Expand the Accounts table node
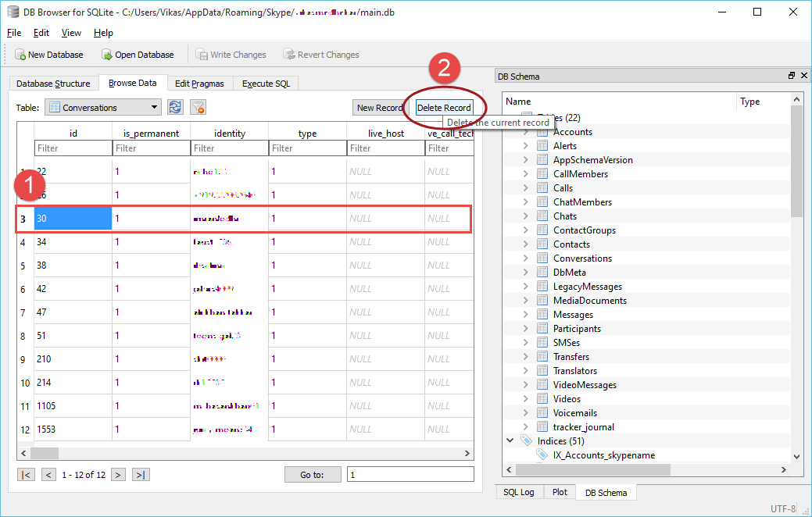This screenshot has height=517, width=812. [526, 132]
